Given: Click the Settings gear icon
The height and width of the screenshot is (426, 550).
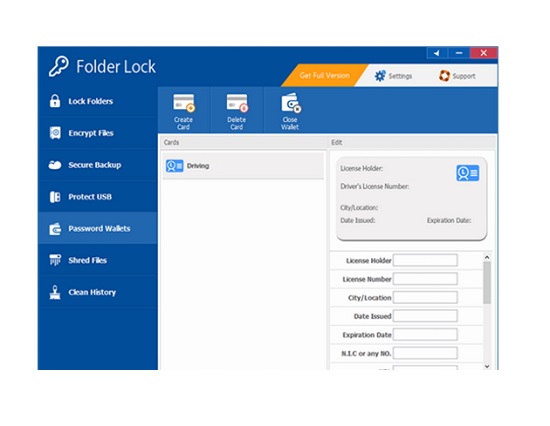Looking at the screenshot, I should 380,76.
